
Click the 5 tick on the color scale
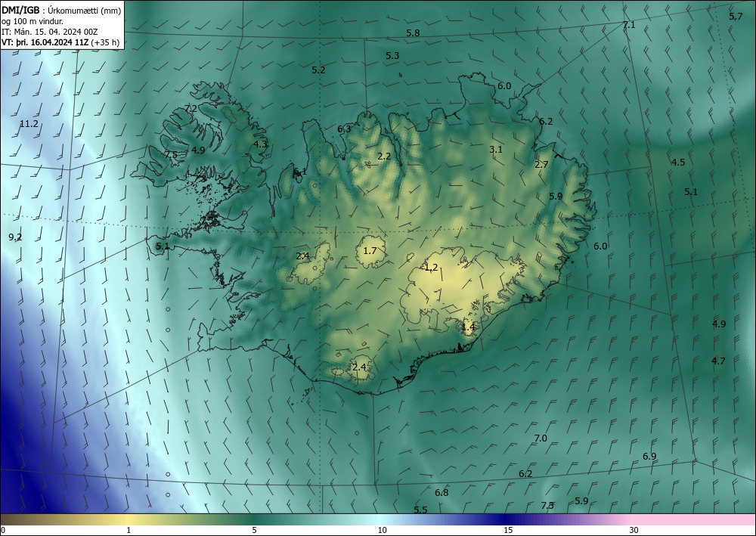[254, 530]
